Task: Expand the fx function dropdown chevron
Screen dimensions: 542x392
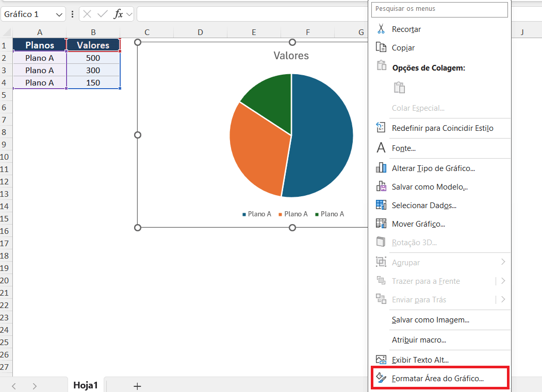Action: tap(129, 14)
